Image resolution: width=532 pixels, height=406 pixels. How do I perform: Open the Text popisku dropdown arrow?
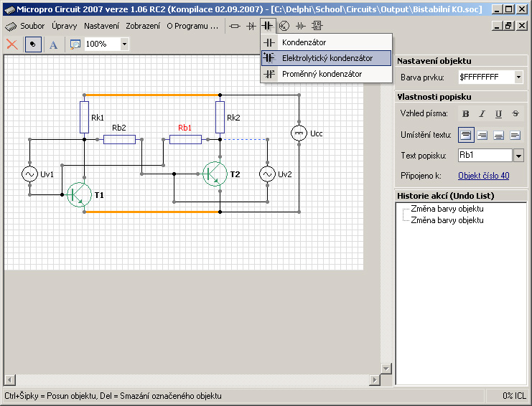518,156
